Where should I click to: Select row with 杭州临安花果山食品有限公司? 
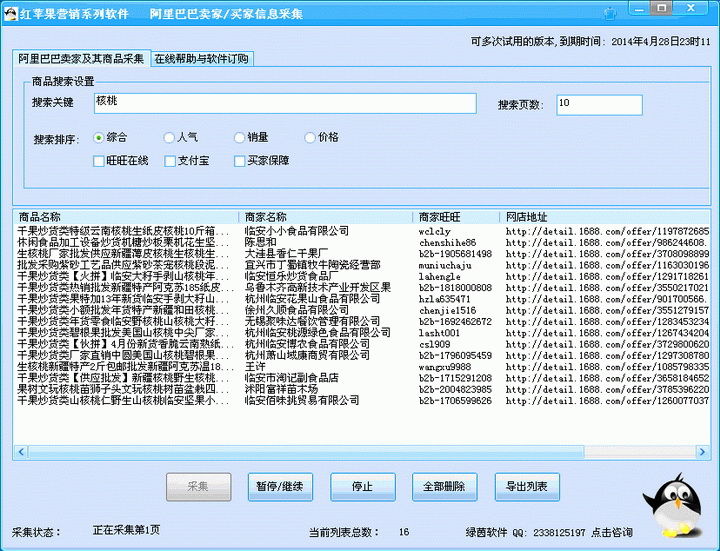click(363, 299)
